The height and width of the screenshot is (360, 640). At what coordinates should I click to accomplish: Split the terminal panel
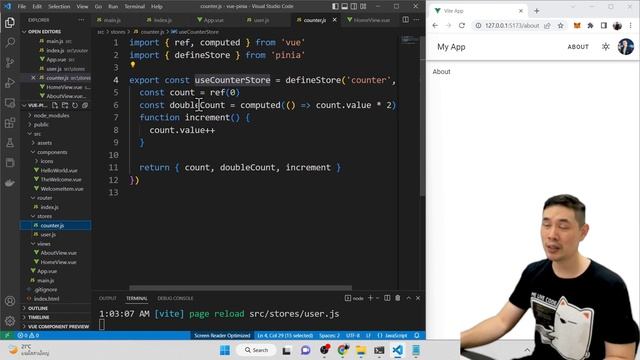[387, 298]
